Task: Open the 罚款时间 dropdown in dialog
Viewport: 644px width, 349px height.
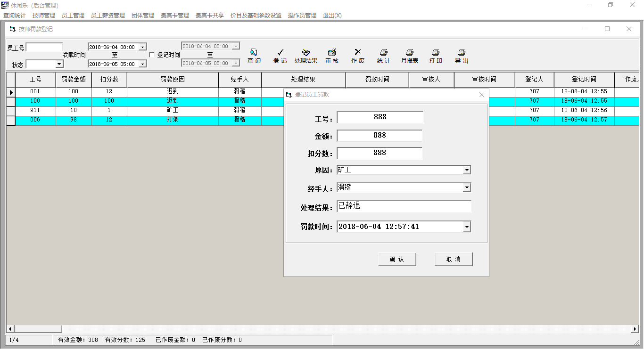Action: [x=467, y=227]
